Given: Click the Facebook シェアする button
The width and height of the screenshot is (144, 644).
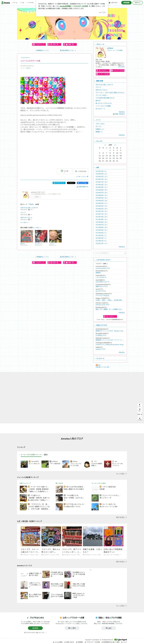Looking at the screenshot, I should [x=82, y=183].
